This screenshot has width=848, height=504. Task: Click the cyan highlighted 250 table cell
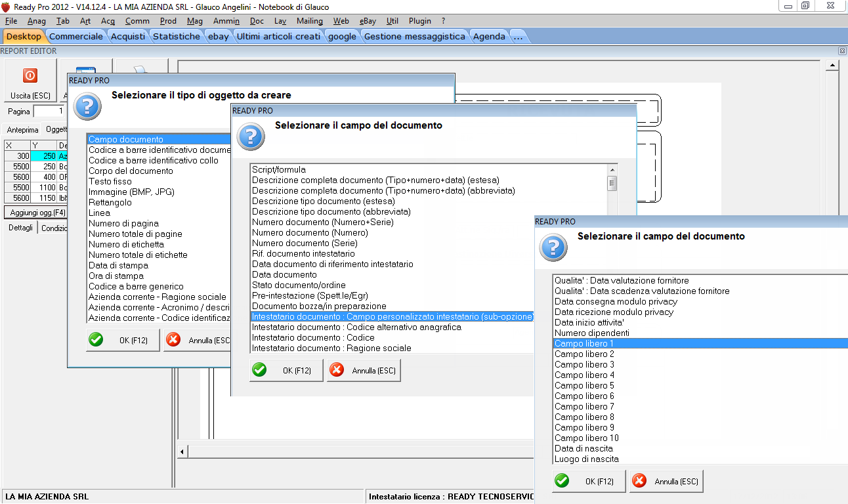(x=44, y=156)
